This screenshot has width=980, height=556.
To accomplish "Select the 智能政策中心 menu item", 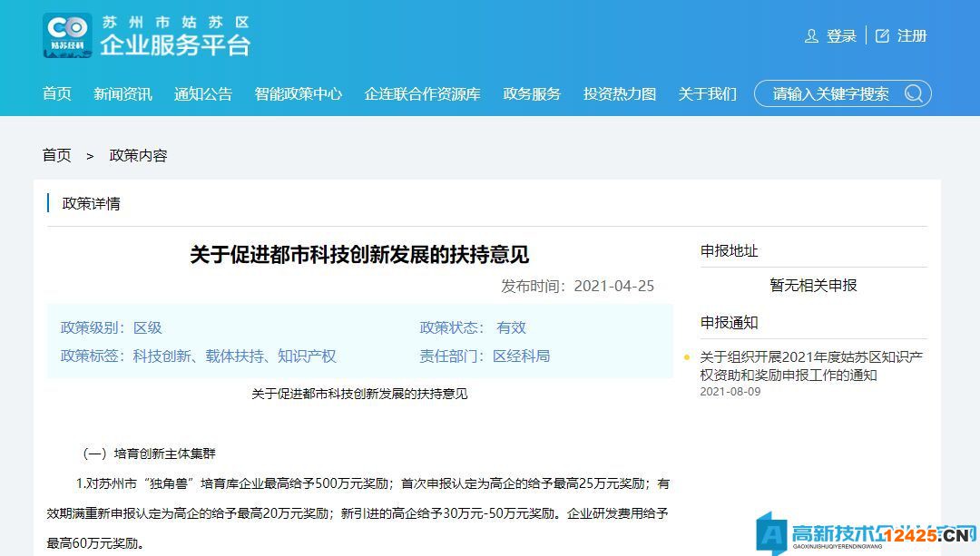I will (x=299, y=93).
